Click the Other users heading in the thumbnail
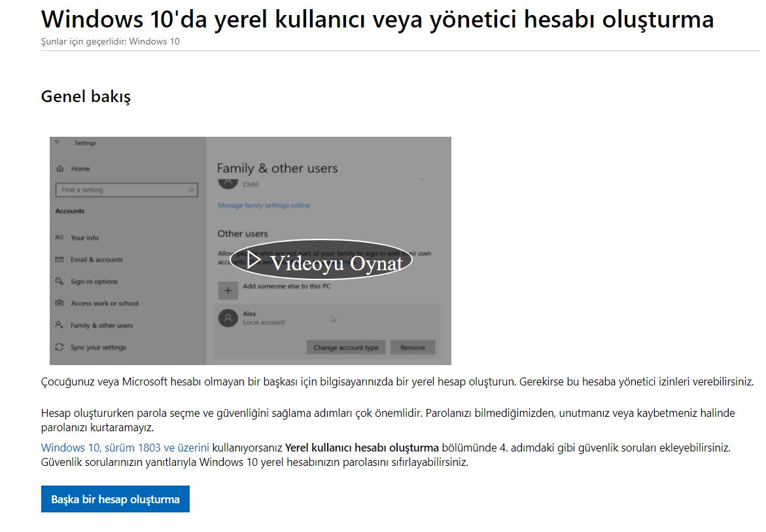This screenshot has height=532, width=766. click(243, 234)
